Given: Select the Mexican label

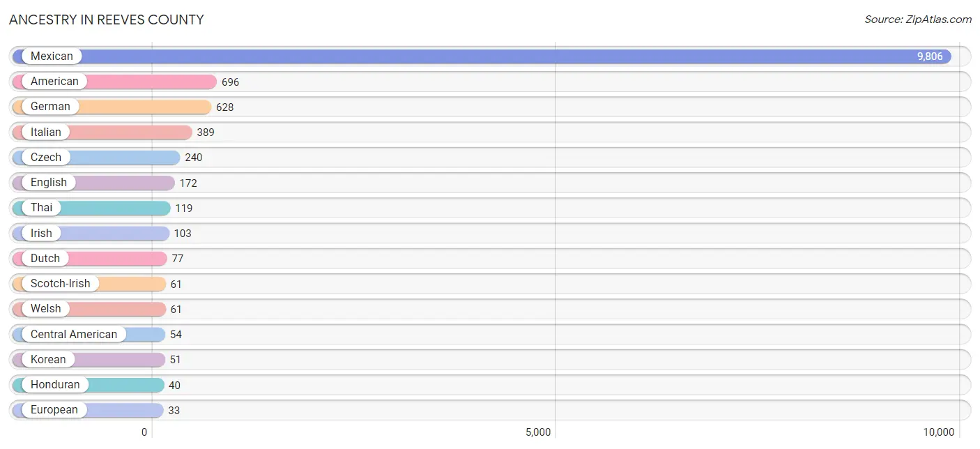Looking at the screenshot, I should click(x=52, y=56).
